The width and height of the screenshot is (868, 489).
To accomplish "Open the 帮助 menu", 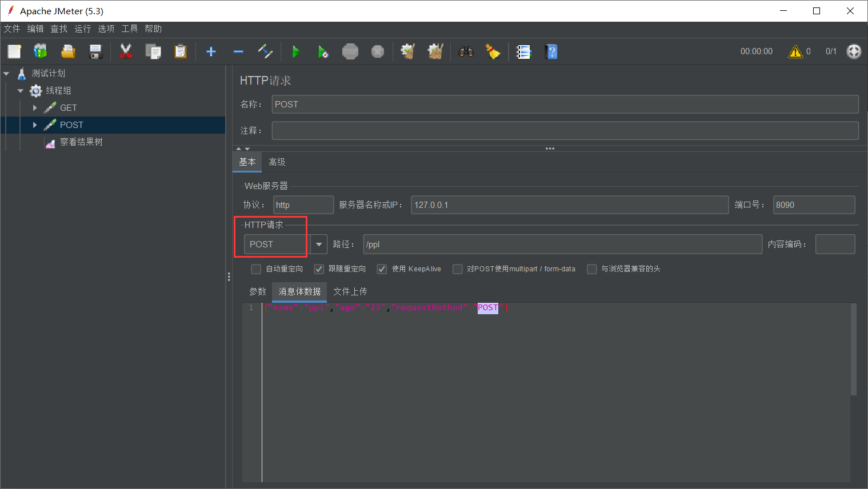I will pyautogui.click(x=153, y=29).
